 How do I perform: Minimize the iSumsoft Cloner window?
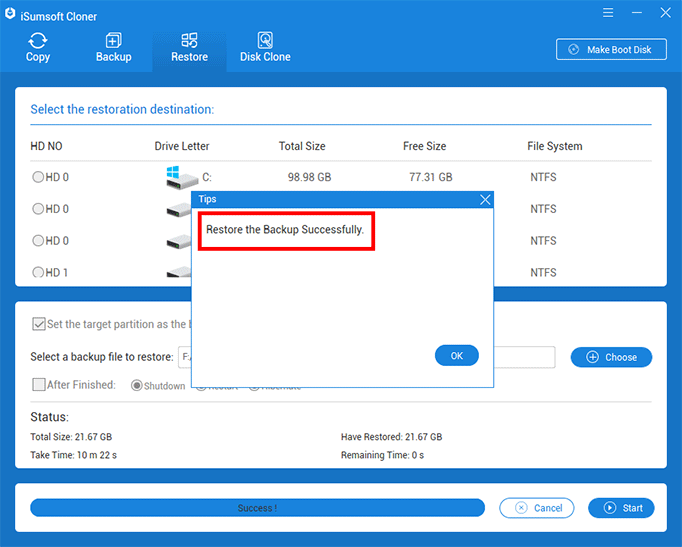pos(637,13)
